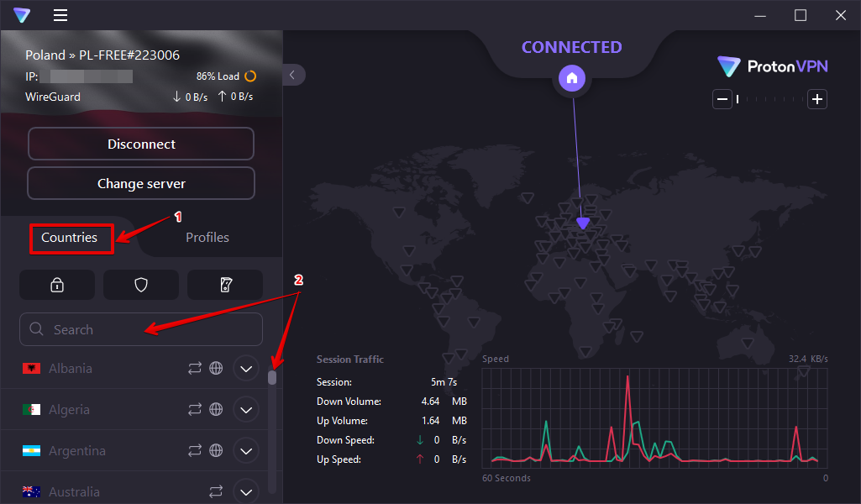Select the Tor servers filter icon
Viewport: 861px width, 504px height.
(224, 284)
